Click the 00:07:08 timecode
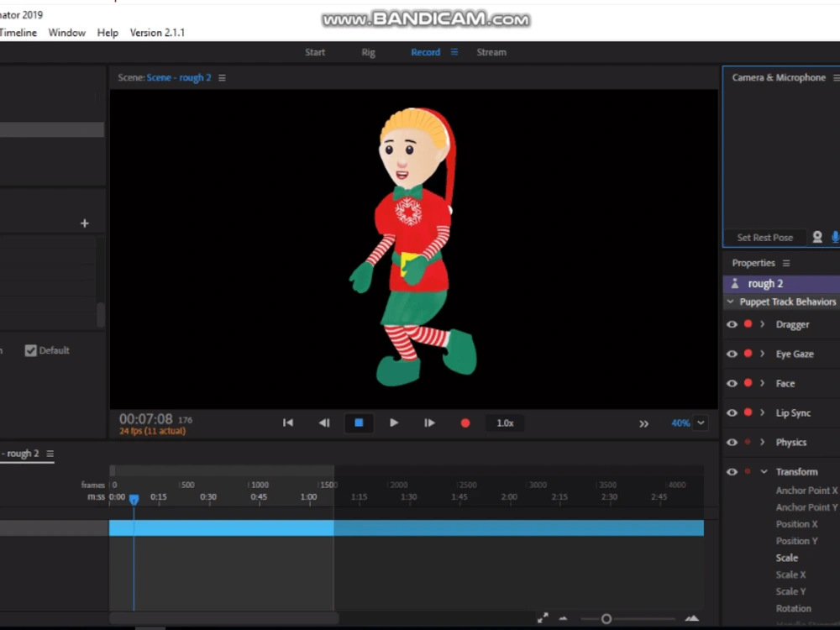Screen dimensions: 840x630 click(145, 419)
